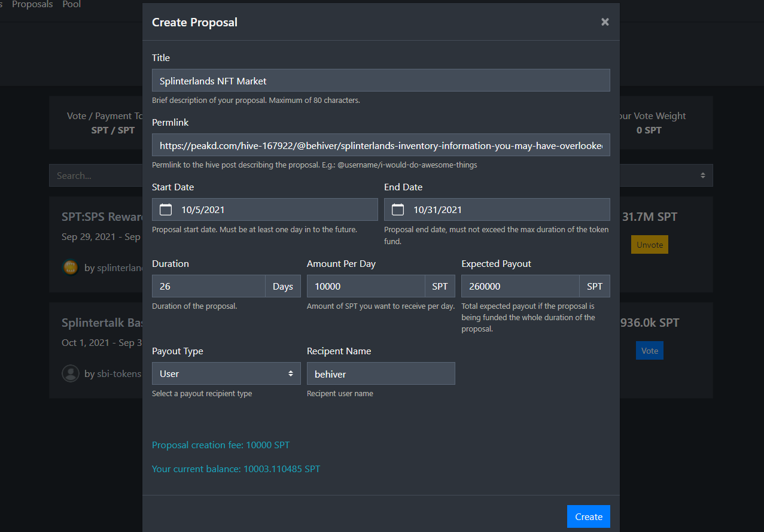The image size is (764, 532).
Task: Open the Payout Type dropdown
Action: pyautogui.click(x=226, y=373)
